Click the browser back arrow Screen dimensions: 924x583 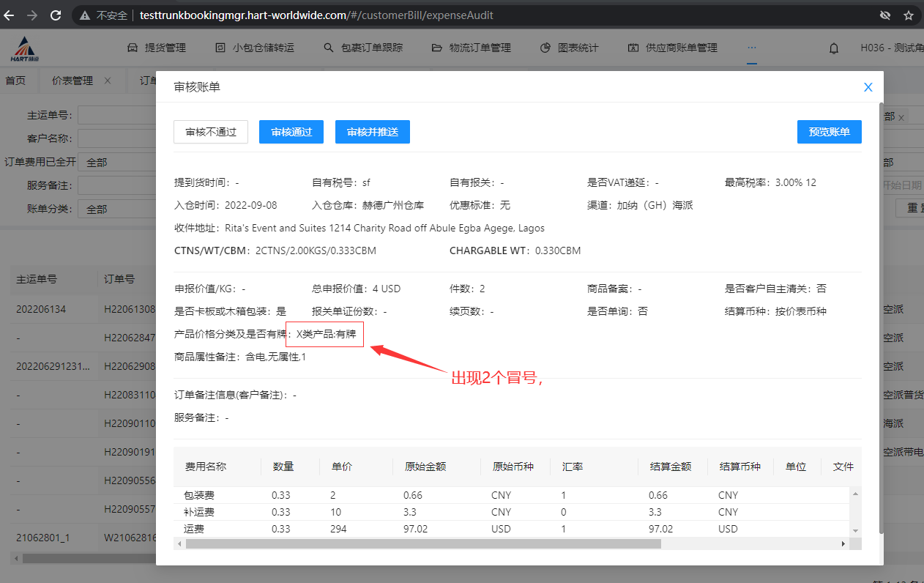[10, 15]
